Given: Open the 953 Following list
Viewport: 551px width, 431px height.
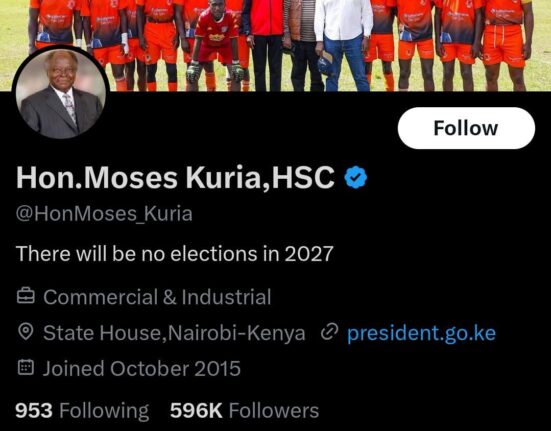Looking at the screenshot, I should pos(82,411).
